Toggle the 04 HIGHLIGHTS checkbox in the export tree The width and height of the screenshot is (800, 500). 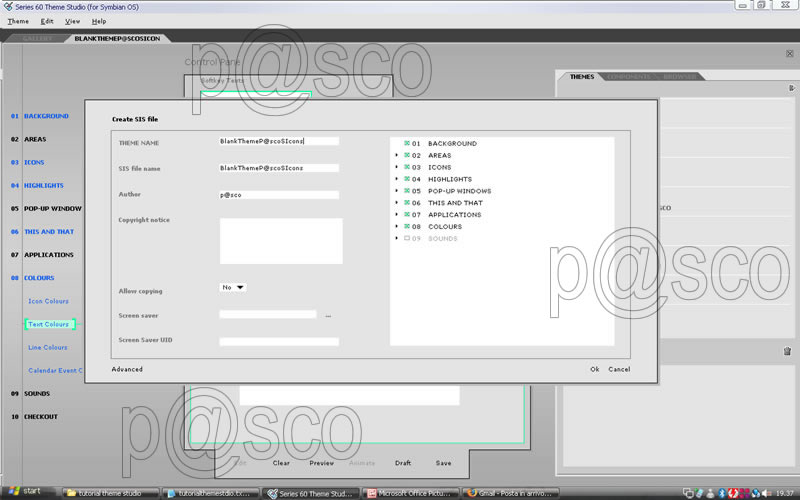point(407,179)
